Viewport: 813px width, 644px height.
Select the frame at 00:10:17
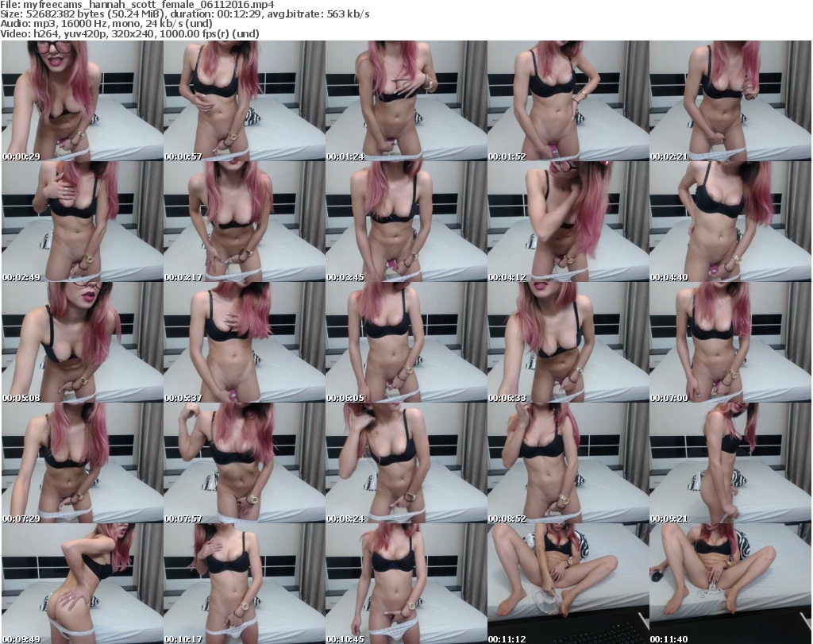click(x=244, y=584)
